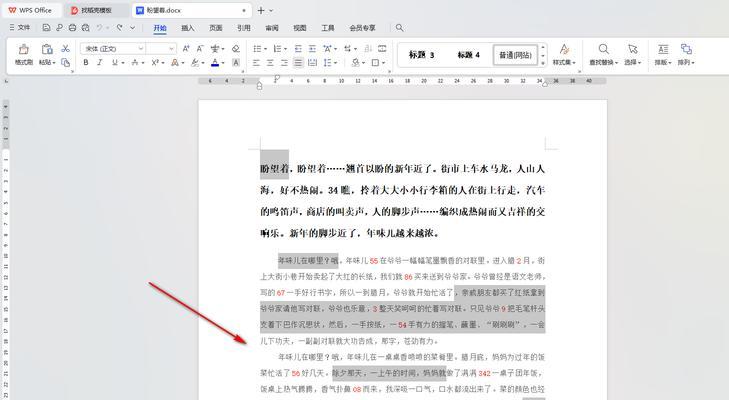The width and height of the screenshot is (729, 400).
Task: Expand the styles gallery more arrow
Action: coord(543,63)
